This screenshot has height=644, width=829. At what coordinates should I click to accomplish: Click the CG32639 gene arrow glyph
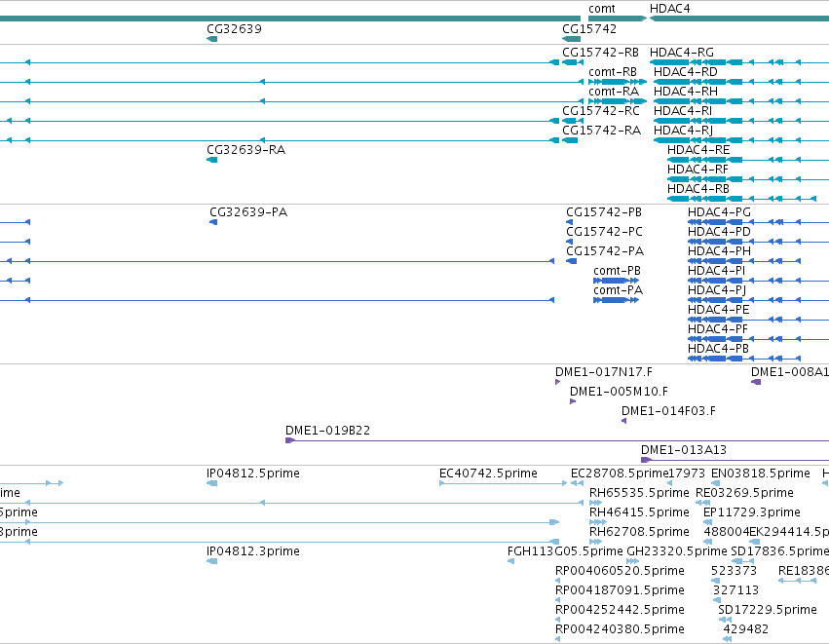point(212,39)
